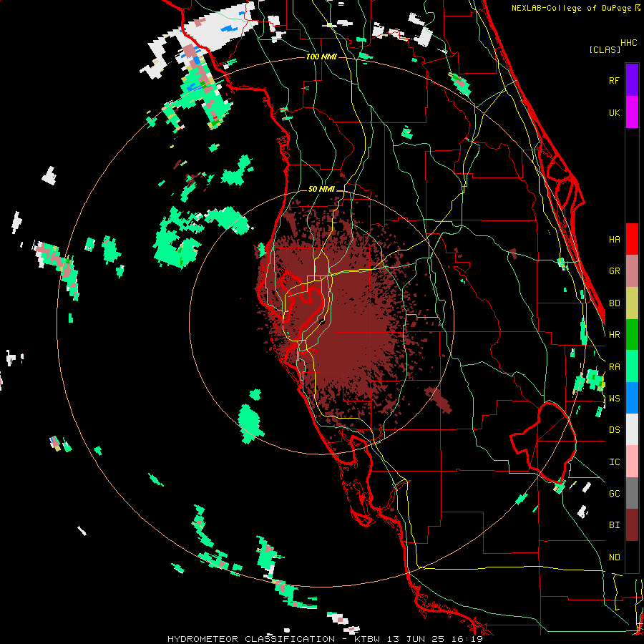This screenshot has width=644, height=644.
Task: Select the "IC" legend label
Action: click(x=614, y=462)
